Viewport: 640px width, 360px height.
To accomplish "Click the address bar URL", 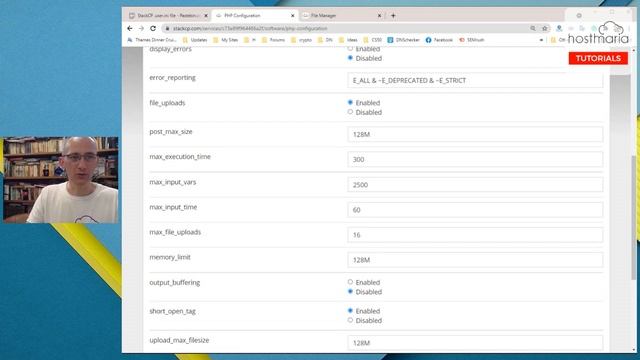I will [250, 29].
